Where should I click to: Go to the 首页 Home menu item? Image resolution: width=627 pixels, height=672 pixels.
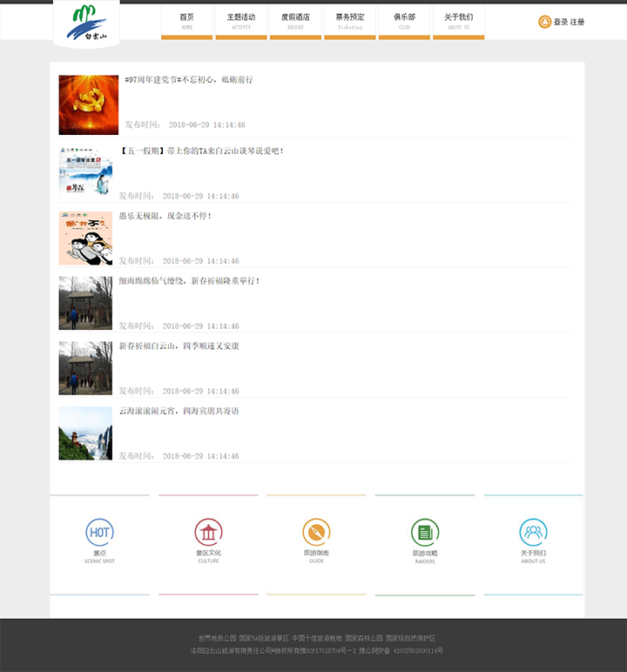tap(186, 21)
